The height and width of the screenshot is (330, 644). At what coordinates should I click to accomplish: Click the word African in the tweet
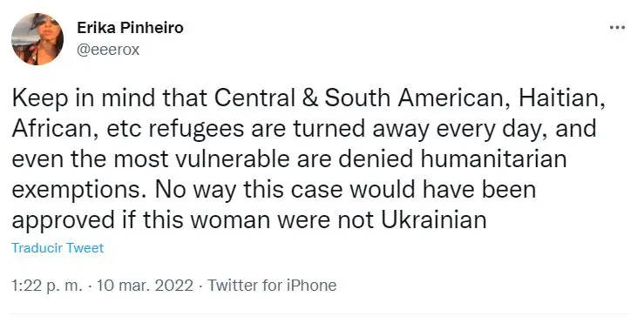click(55, 129)
